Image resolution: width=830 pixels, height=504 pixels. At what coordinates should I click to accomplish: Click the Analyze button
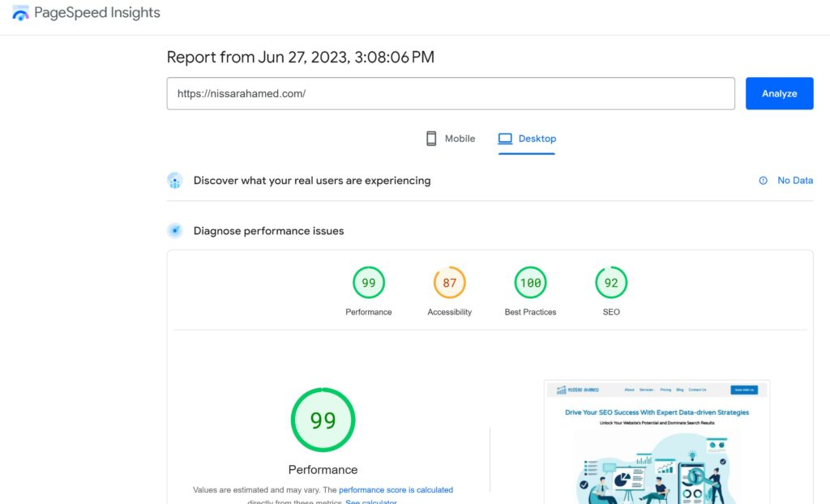coord(778,93)
